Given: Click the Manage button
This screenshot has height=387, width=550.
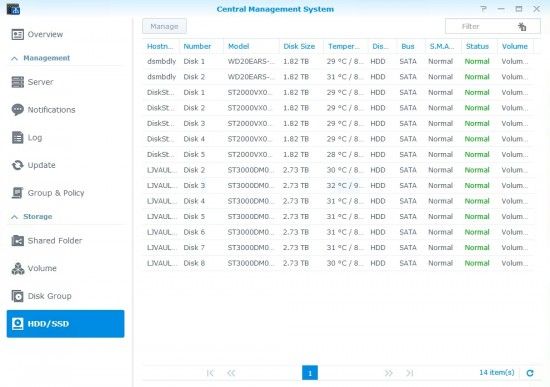Looking at the screenshot, I should pos(164,26).
